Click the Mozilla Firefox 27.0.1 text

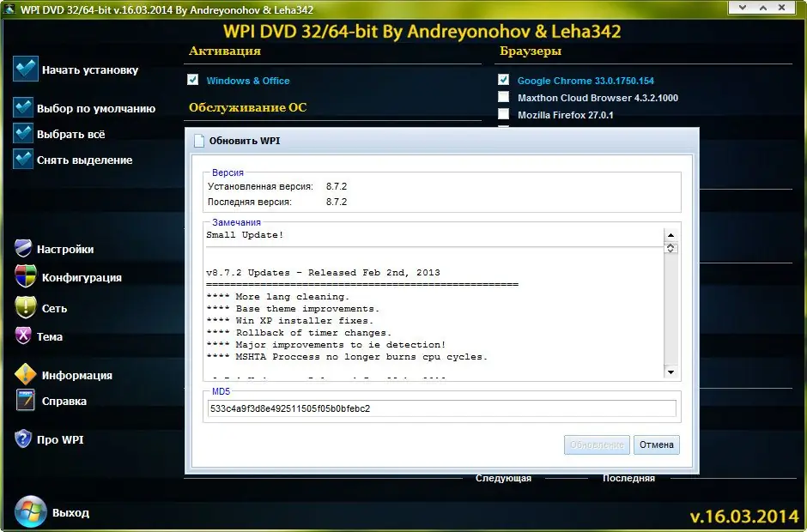(x=566, y=115)
